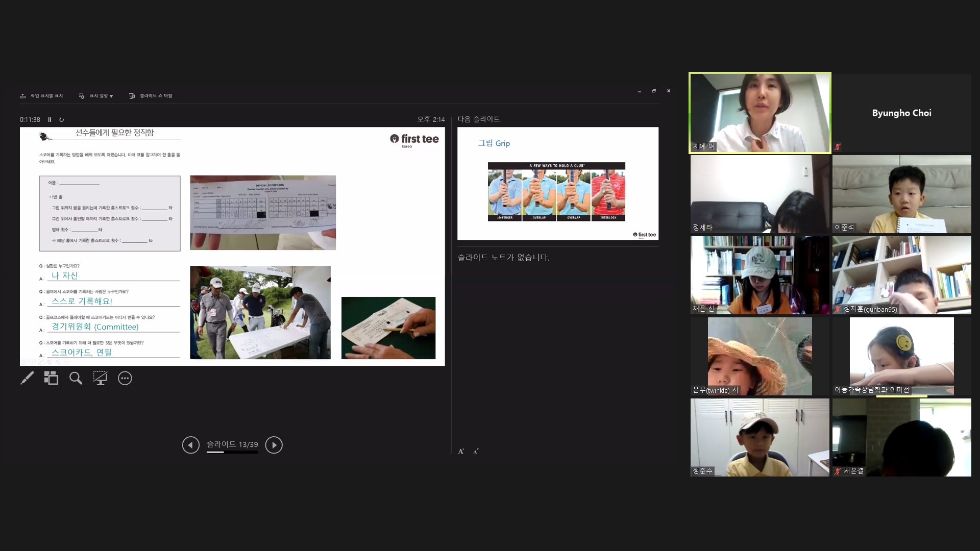The height and width of the screenshot is (551, 980).
Task: Click the muted microphone icon on 서은결 tile
Action: click(838, 471)
